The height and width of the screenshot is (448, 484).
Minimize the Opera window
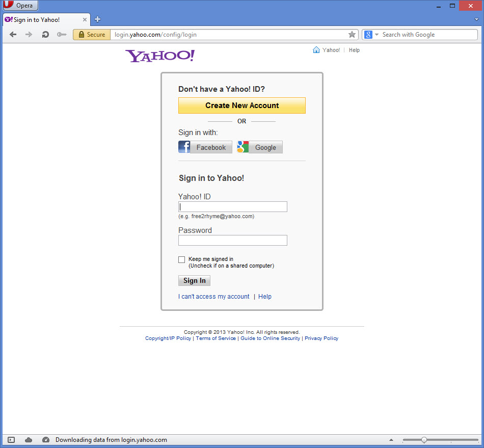[x=438, y=6]
